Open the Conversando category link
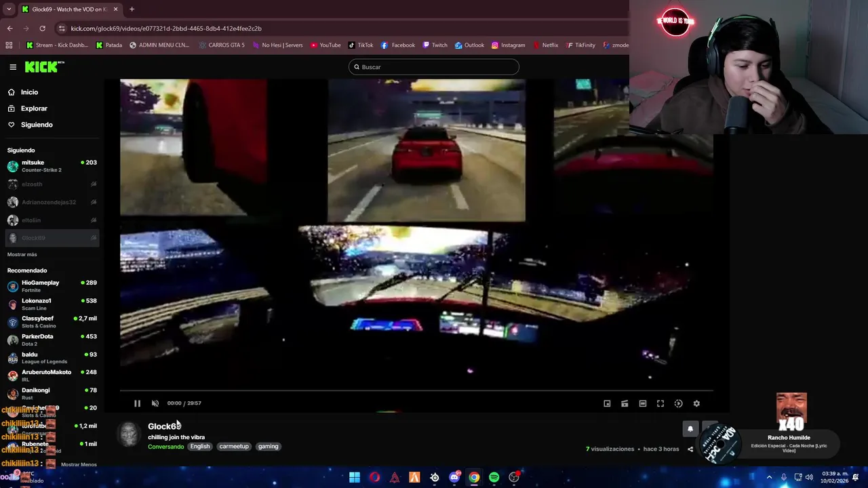Image resolution: width=868 pixels, height=488 pixels. pyautogui.click(x=165, y=447)
